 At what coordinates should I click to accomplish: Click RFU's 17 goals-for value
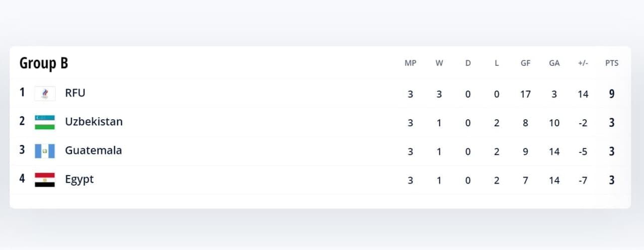pos(525,94)
